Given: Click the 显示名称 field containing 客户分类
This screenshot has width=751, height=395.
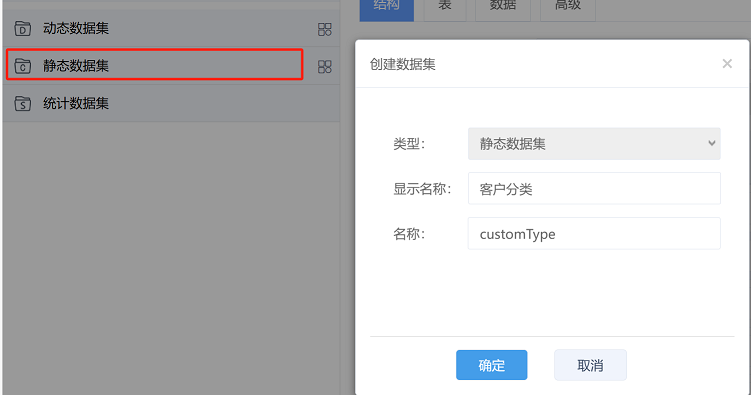Looking at the screenshot, I should pyautogui.click(x=594, y=189).
